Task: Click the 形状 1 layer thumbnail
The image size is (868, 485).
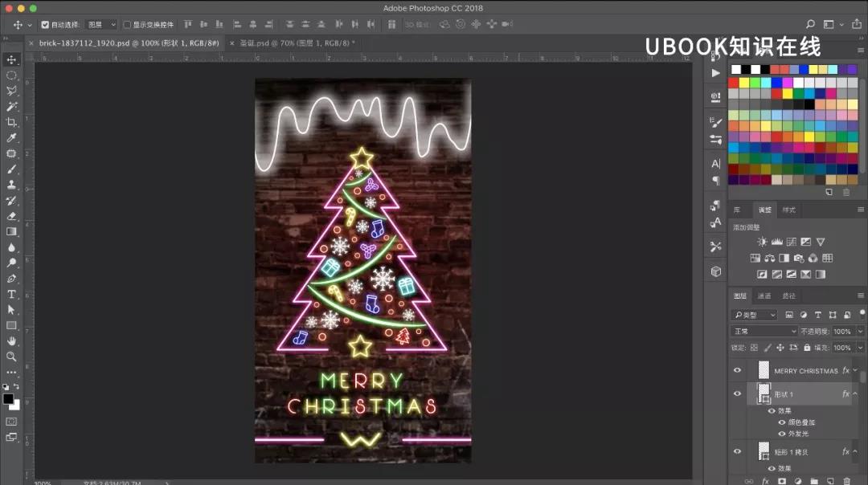Action: point(764,393)
